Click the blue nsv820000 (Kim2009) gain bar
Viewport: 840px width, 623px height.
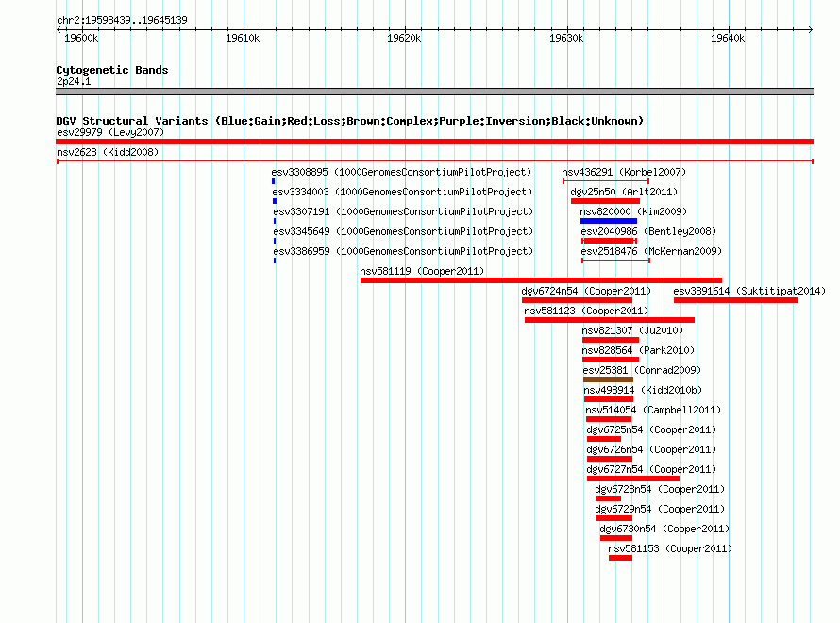pyautogui.click(x=609, y=221)
